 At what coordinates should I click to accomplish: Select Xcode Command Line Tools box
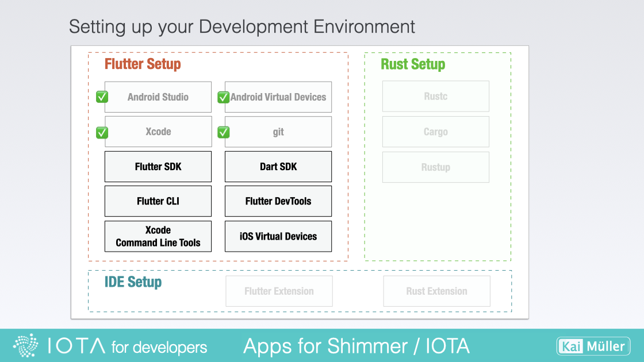tap(158, 236)
